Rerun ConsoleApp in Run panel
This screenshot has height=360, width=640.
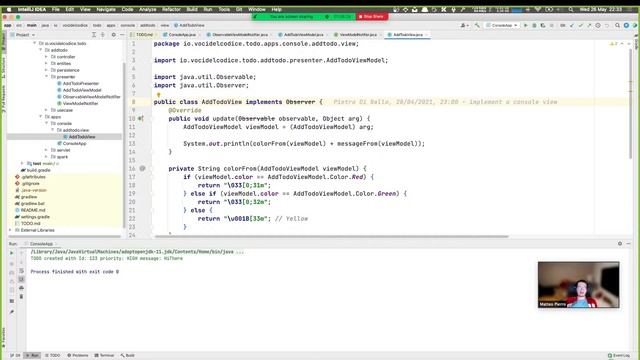[x=11, y=253]
